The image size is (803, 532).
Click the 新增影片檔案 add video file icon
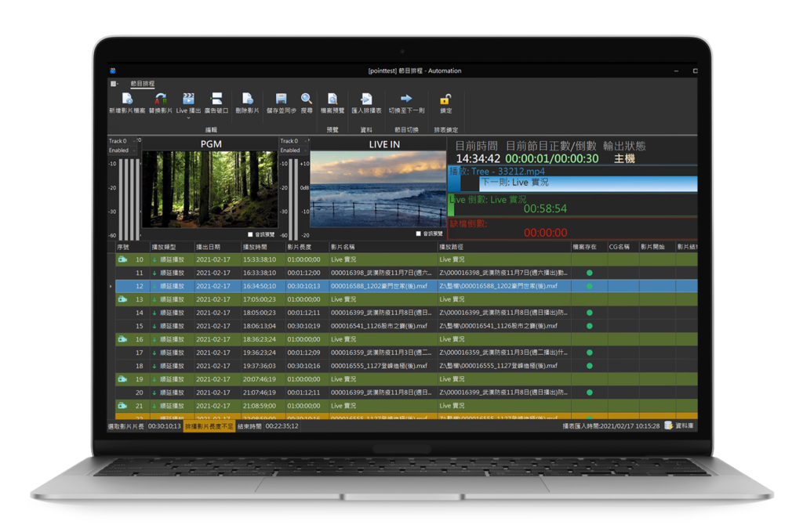pos(127,99)
